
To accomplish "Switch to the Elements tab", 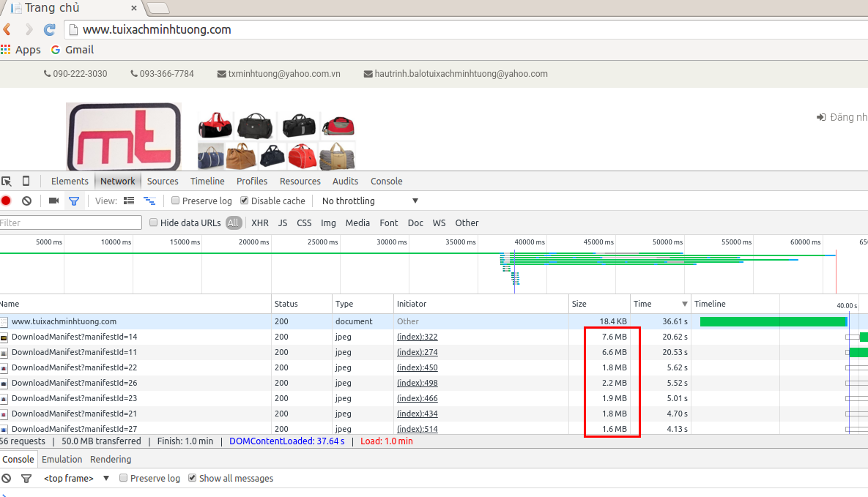I will 70,181.
